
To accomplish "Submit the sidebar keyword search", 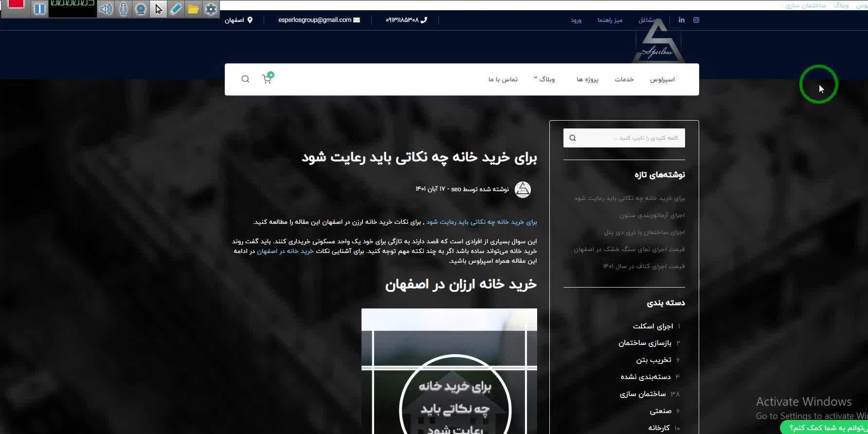I will tap(573, 138).
